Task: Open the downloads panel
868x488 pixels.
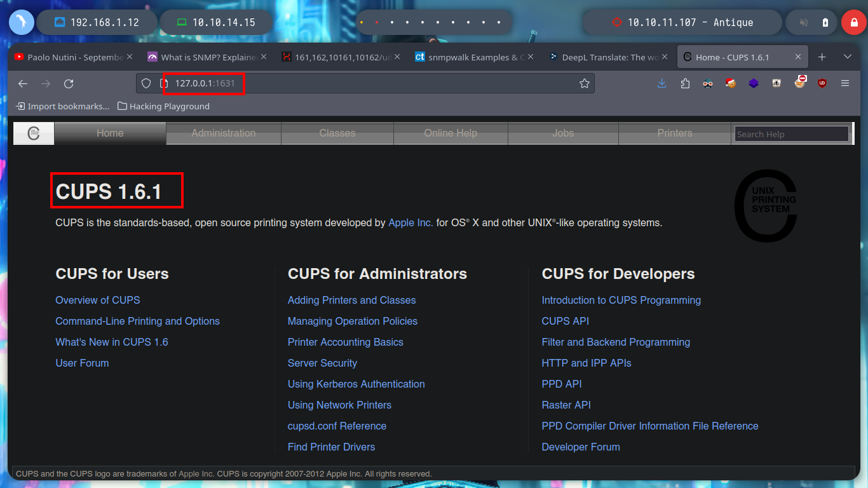Action: pyautogui.click(x=662, y=83)
